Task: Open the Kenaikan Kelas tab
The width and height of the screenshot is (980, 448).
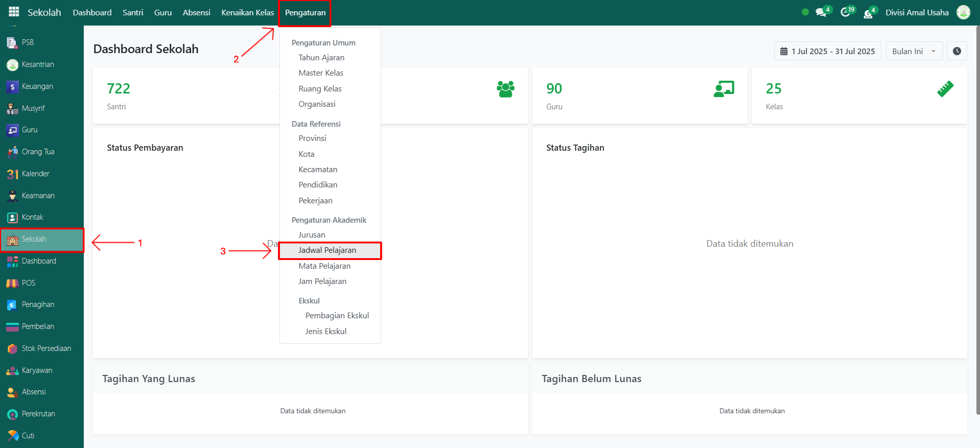Action: tap(247, 13)
